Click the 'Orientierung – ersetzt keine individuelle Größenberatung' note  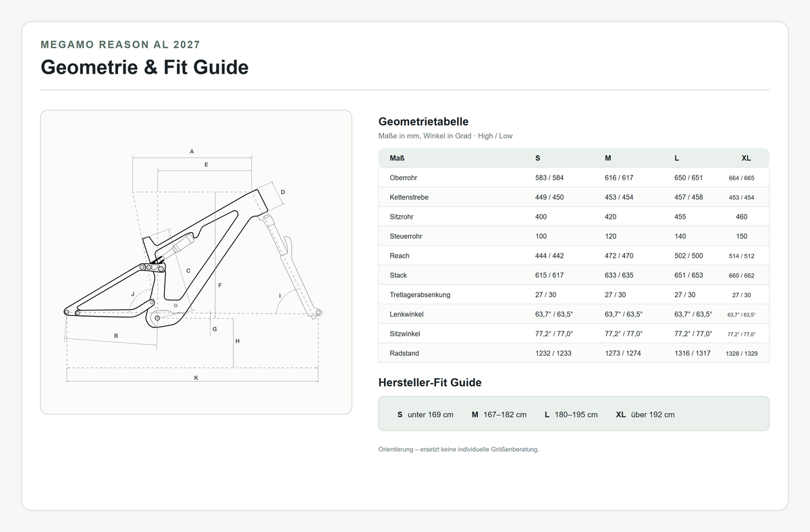459,450
